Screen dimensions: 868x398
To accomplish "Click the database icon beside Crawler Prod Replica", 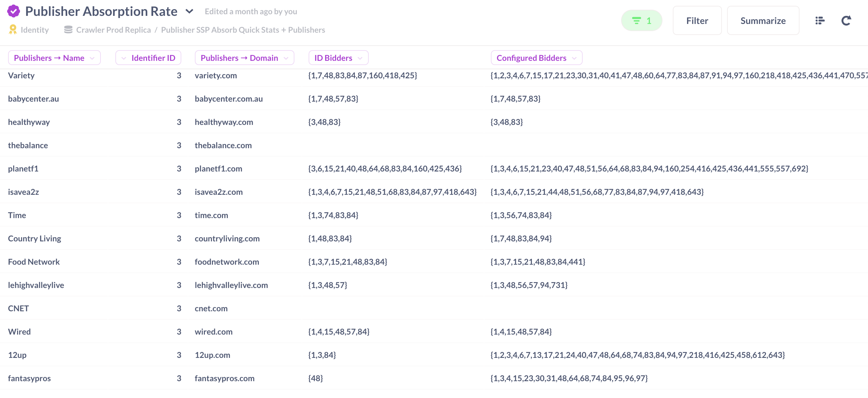I will point(68,30).
